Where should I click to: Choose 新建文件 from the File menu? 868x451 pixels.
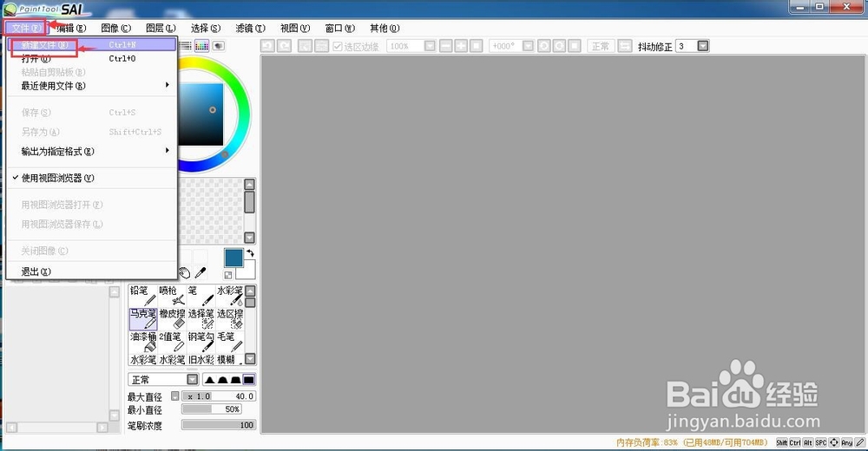91,45
